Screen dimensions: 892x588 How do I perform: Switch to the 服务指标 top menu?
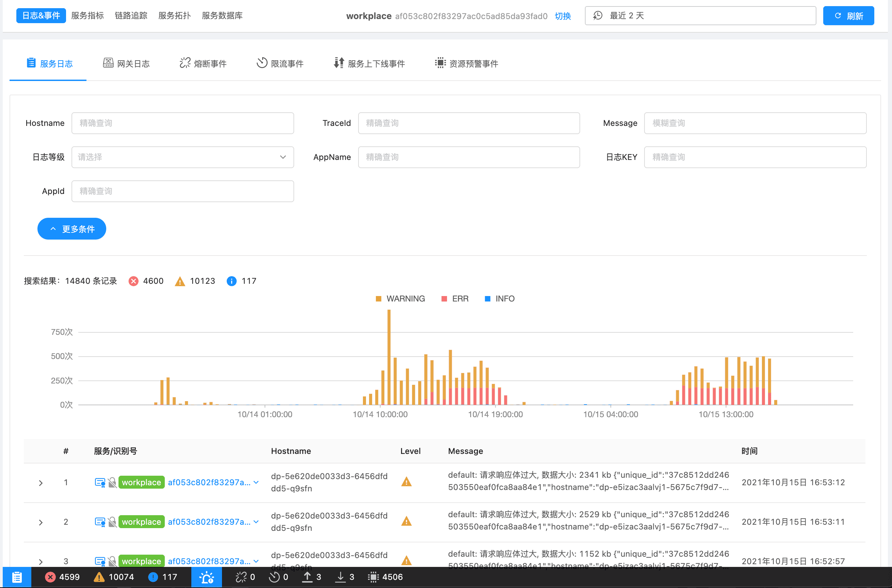pos(87,15)
